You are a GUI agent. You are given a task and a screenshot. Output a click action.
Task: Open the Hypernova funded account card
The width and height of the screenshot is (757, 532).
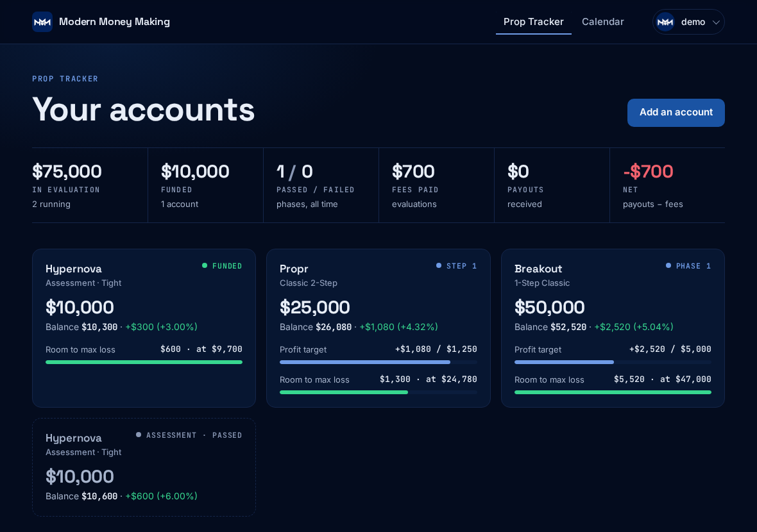[x=144, y=328]
